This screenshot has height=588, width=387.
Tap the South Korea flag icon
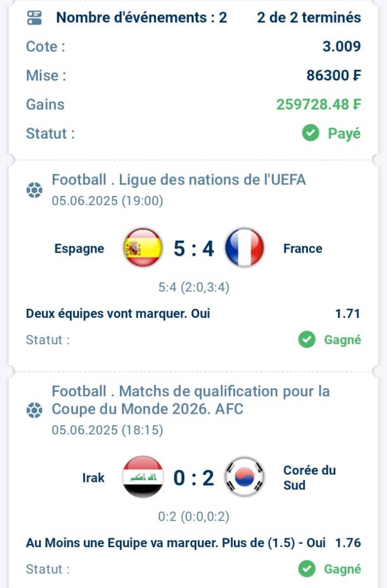click(244, 477)
